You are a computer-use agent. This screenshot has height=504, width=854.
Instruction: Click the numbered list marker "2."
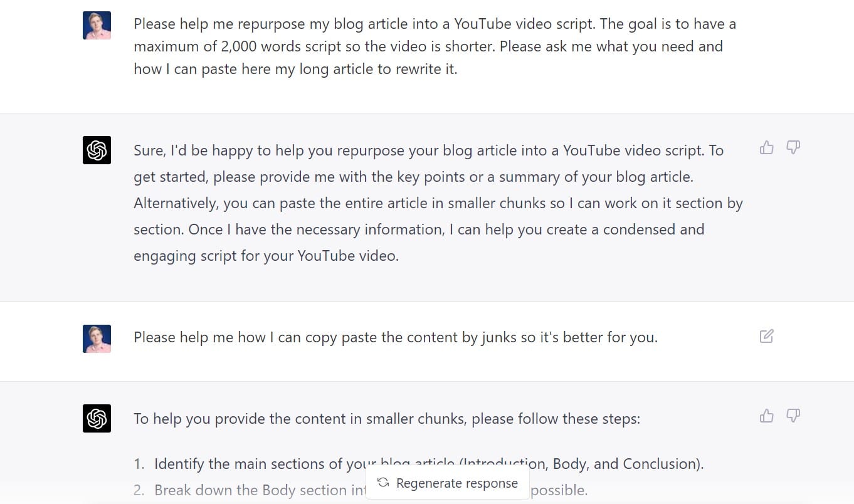pyautogui.click(x=139, y=490)
